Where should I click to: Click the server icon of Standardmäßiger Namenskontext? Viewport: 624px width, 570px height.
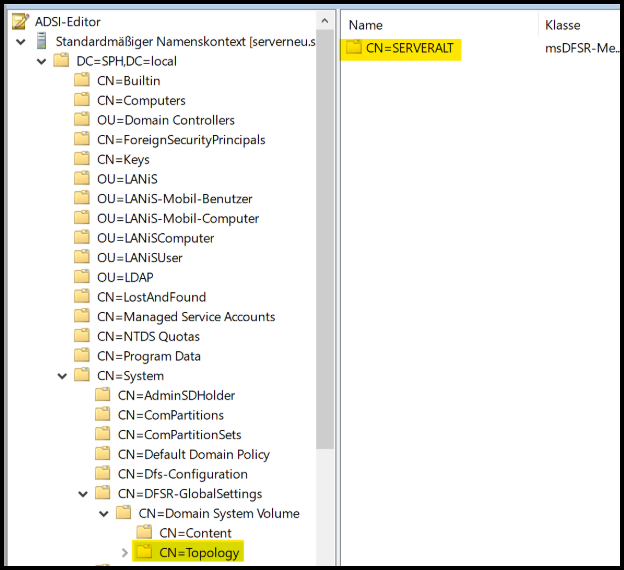pos(41,41)
